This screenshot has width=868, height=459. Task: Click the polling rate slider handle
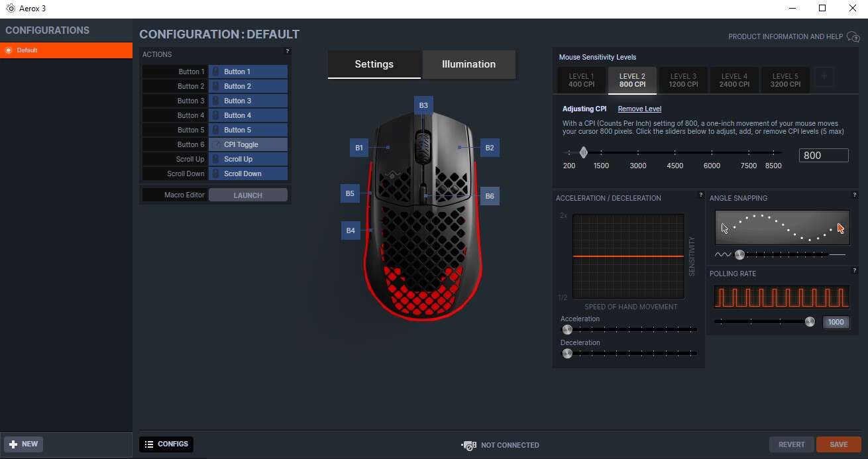coord(809,322)
